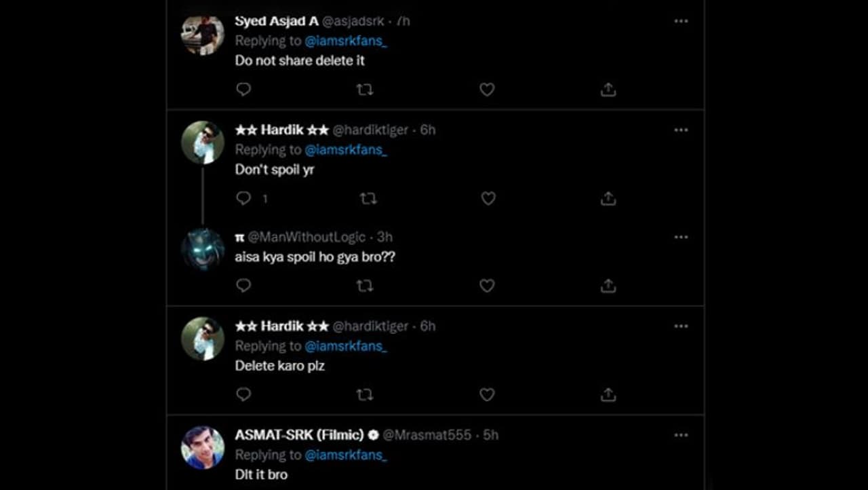
Task: Open @hardiktiger handle on 'Delete karo plz' tweet
Action: [370, 326]
